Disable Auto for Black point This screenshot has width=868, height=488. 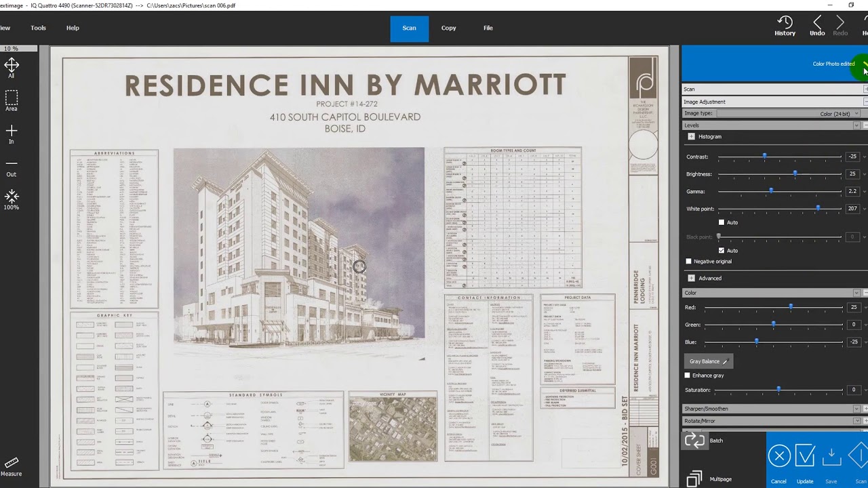722,250
